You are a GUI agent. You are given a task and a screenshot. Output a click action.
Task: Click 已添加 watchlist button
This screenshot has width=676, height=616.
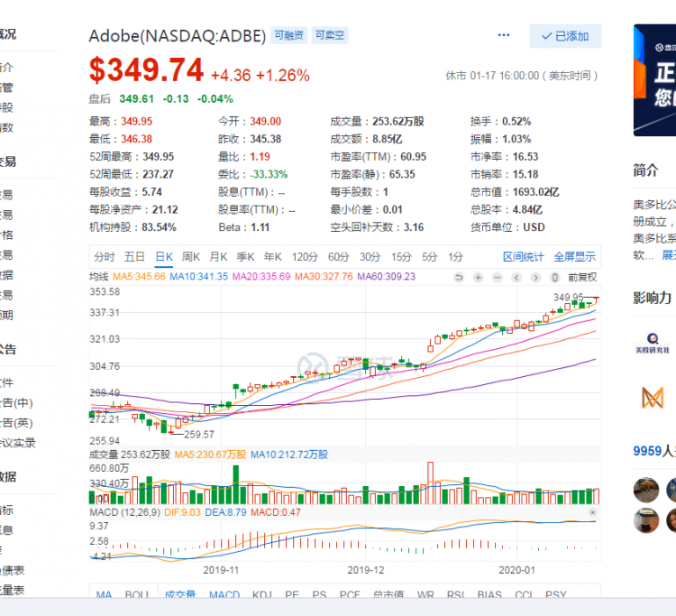coord(565,36)
